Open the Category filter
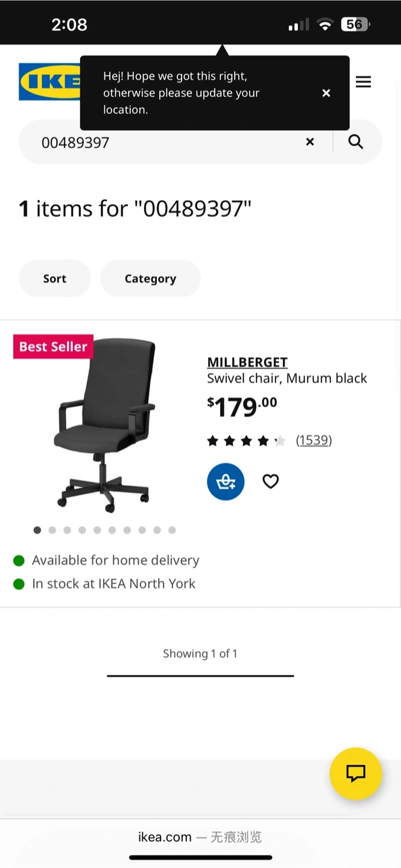 (150, 278)
